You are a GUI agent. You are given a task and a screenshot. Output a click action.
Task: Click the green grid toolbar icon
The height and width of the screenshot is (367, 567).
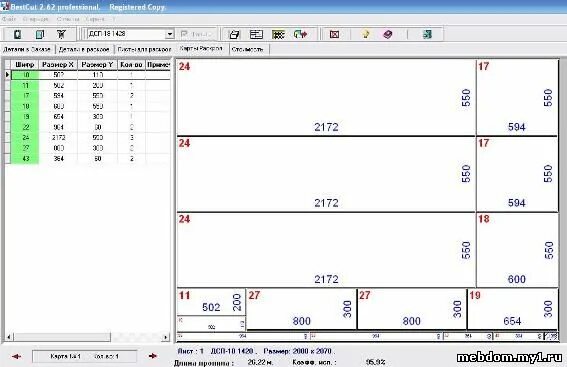tap(278, 34)
